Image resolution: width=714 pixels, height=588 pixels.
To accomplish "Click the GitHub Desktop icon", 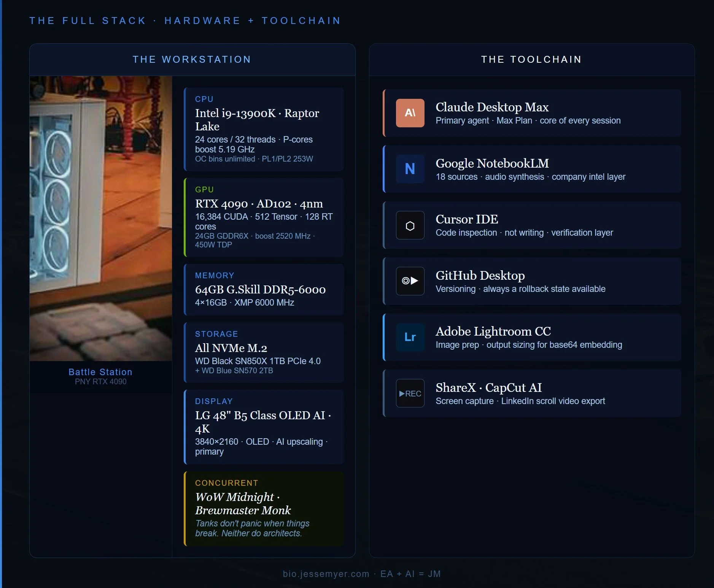I will 410,281.
